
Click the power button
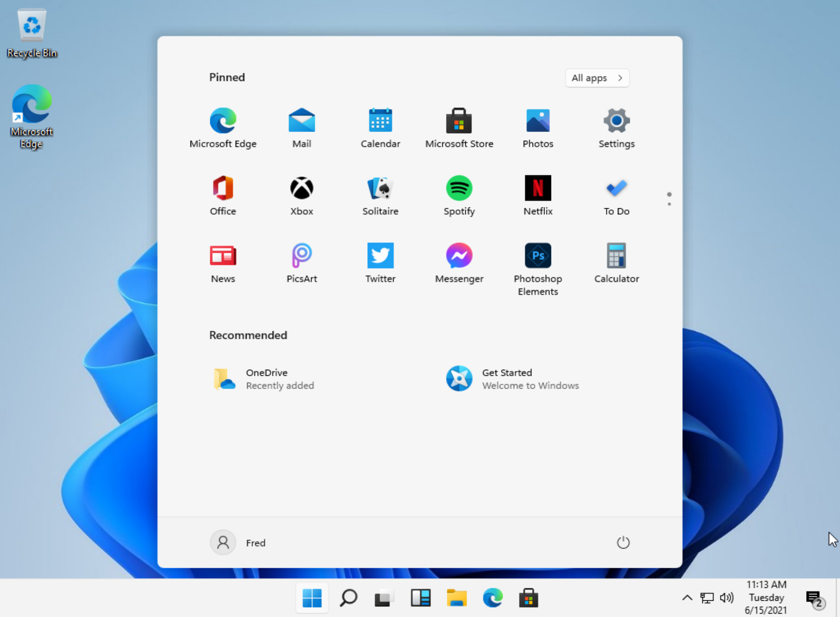[623, 542]
